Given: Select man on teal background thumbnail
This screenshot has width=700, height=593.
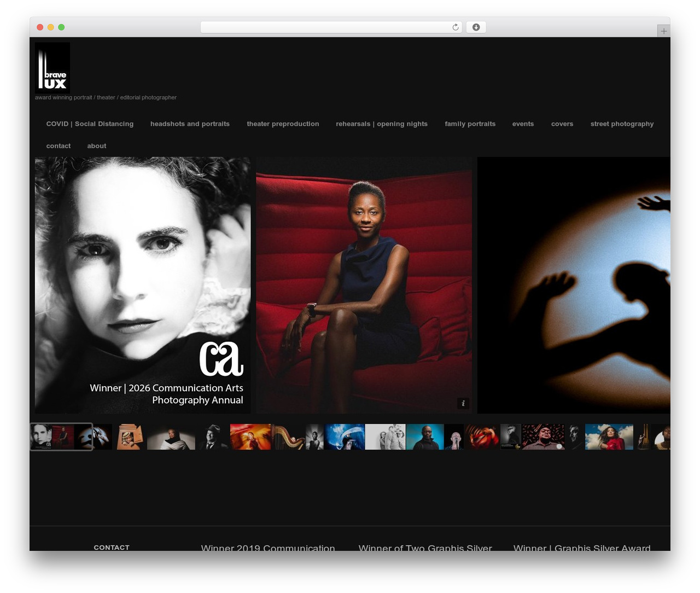Looking at the screenshot, I should point(425,437).
